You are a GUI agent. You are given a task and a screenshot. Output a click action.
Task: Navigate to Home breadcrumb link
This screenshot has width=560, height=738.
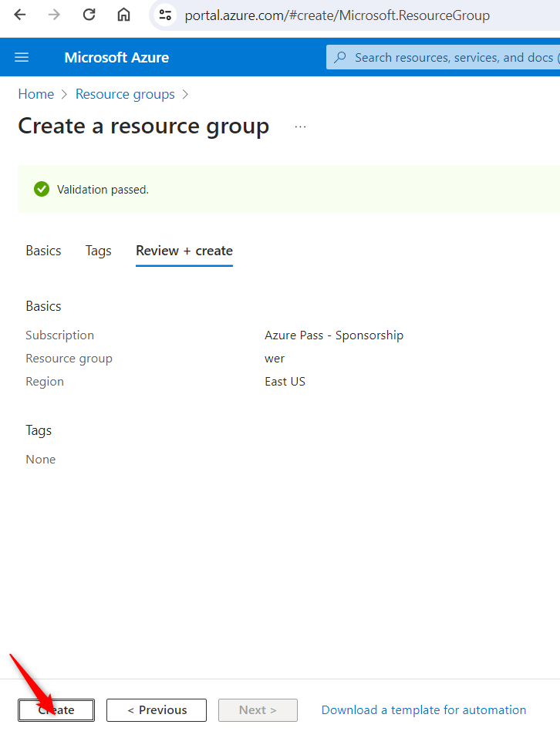(x=36, y=94)
